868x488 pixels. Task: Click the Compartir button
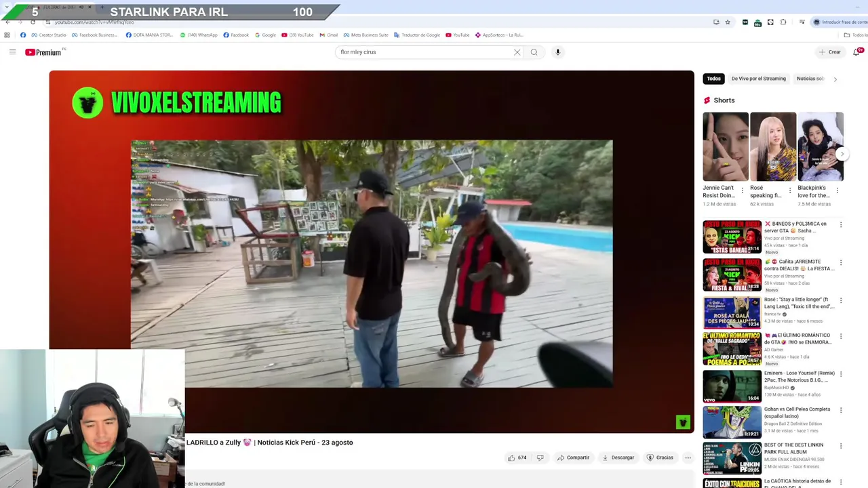click(x=573, y=457)
